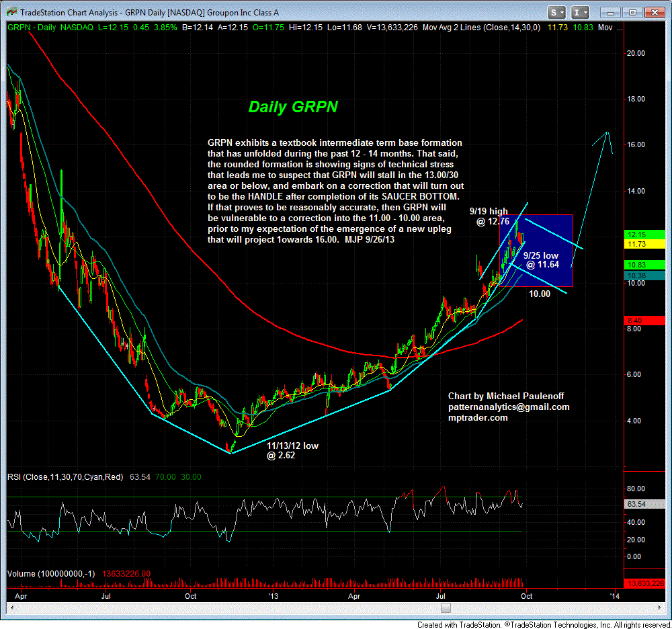This screenshot has width=672, height=629.
Task: Click the horizontal scrollbar right arrow
Action: [661, 607]
